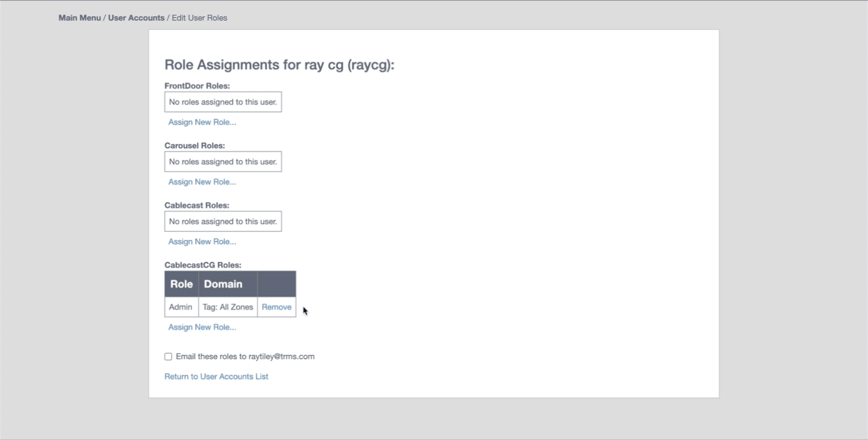Click the 'Tag: All Zones' domain cell
Image resolution: width=868 pixels, height=440 pixels.
pos(228,307)
